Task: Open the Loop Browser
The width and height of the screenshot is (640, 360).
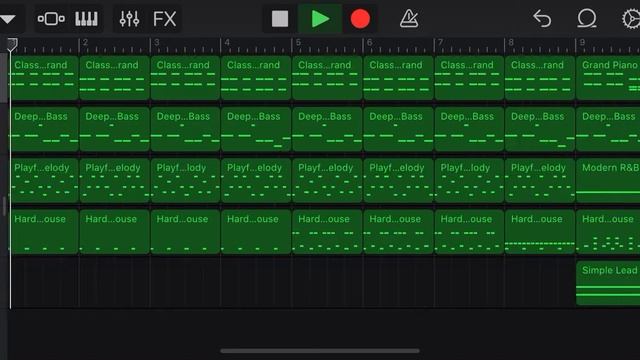Action: [587, 19]
